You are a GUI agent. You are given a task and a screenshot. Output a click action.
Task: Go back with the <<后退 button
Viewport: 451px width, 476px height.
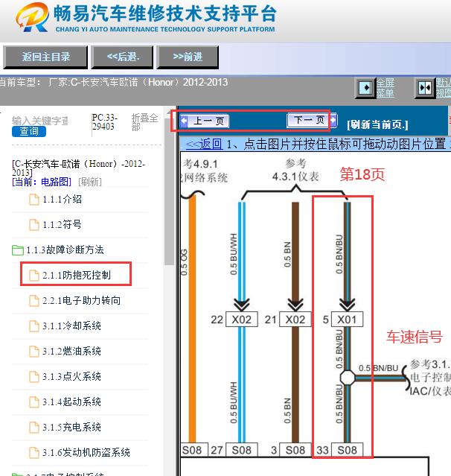(x=123, y=57)
